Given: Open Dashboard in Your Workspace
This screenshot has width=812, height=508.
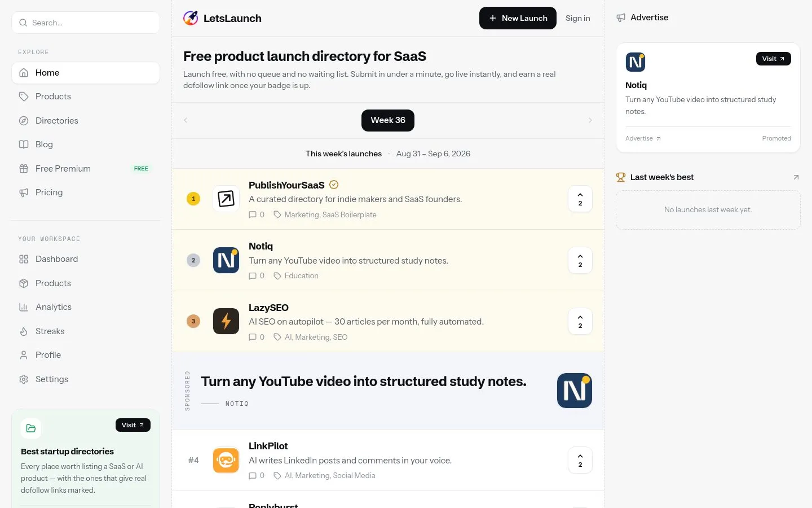Looking at the screenshot, I should (86, 259).
